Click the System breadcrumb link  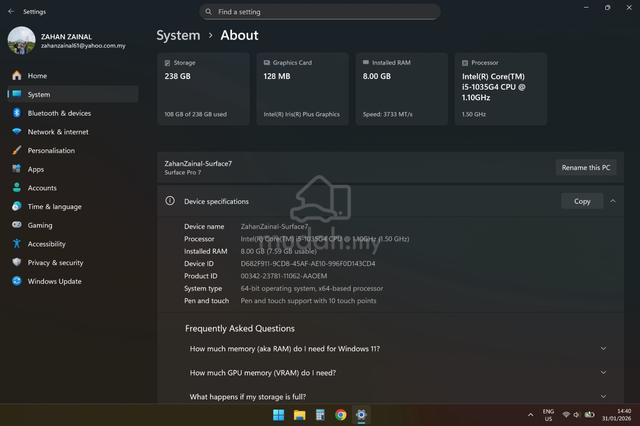pyautogui.click(x=178, y=36)
